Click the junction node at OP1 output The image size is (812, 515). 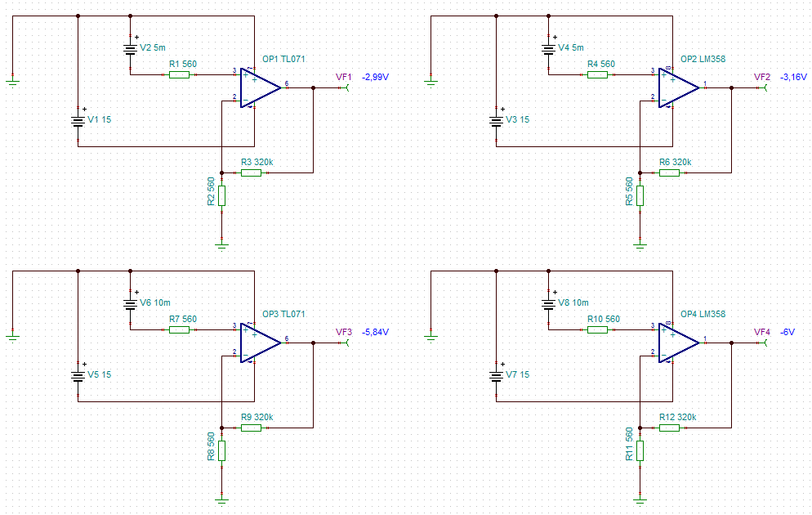[x=314, y=88]
